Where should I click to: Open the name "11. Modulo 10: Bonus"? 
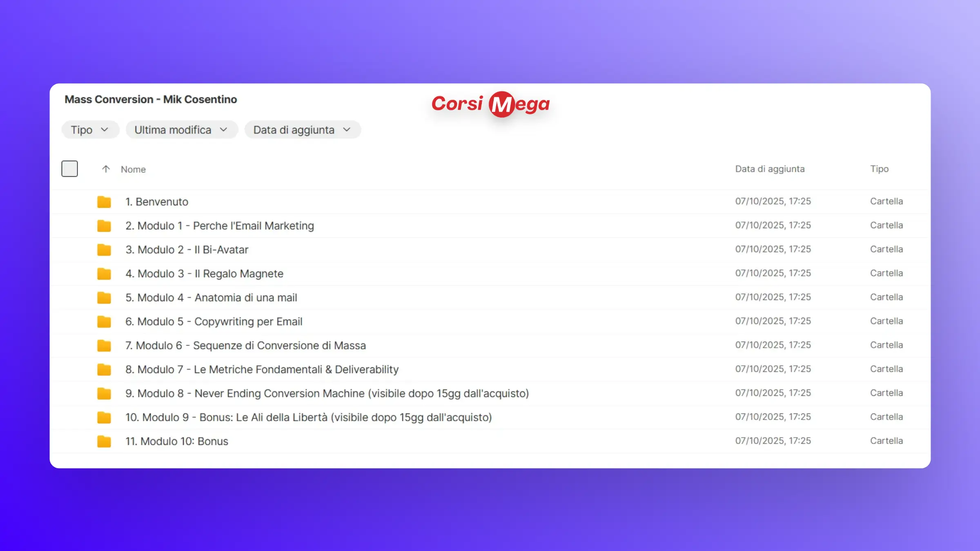tap(177, 441)
